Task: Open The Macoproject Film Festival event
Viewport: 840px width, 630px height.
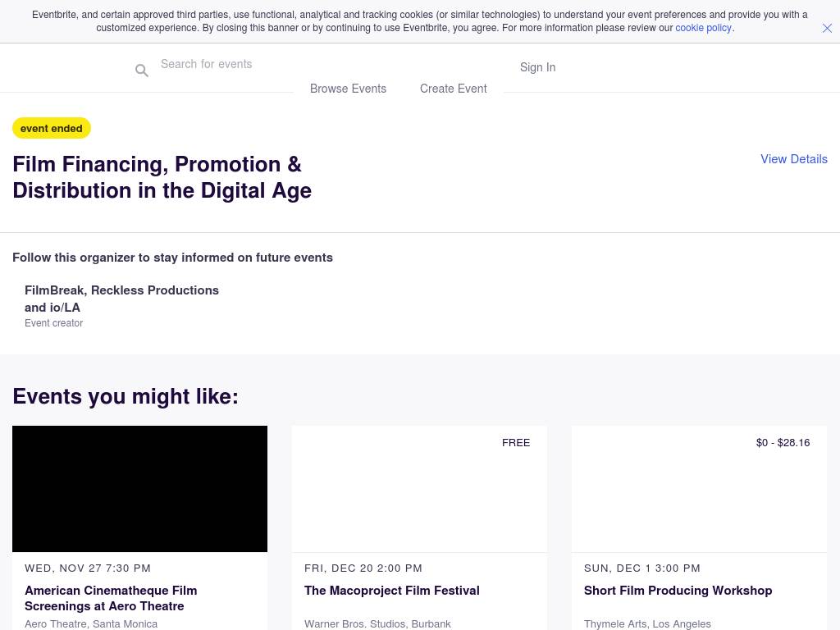Action: tap(391, 591)
